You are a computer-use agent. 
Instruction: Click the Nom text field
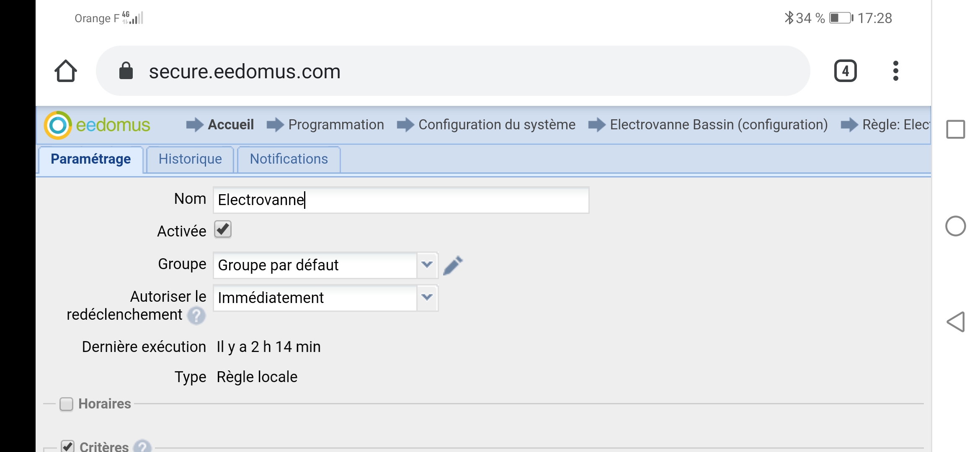click(x=401, y=200)
